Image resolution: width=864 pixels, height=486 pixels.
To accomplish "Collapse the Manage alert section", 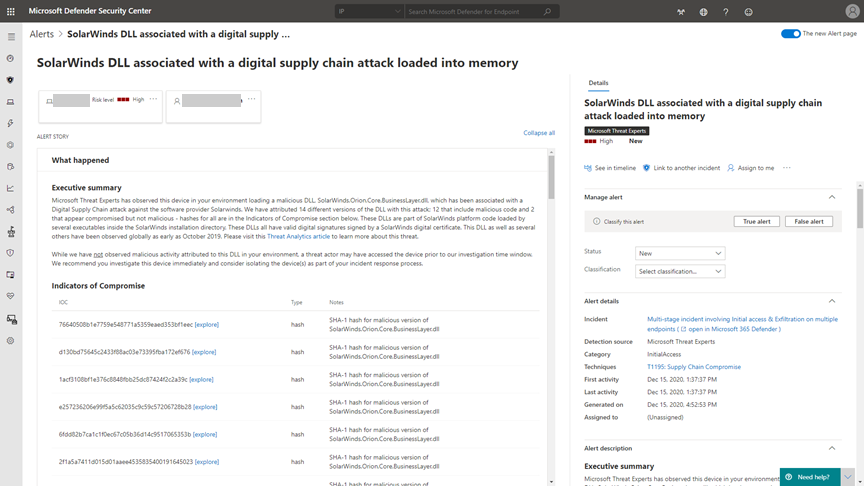I will click(832, 197).
